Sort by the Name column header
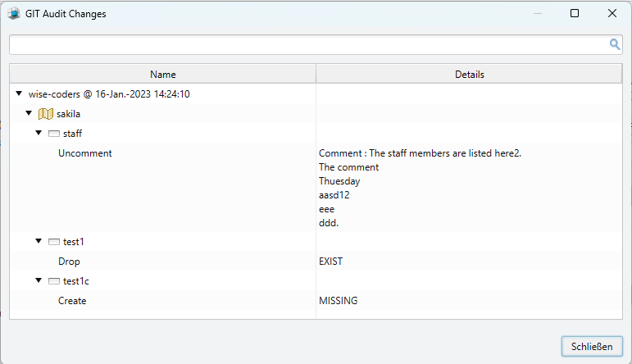The image size is (632, 364). [x=163, y=74]
